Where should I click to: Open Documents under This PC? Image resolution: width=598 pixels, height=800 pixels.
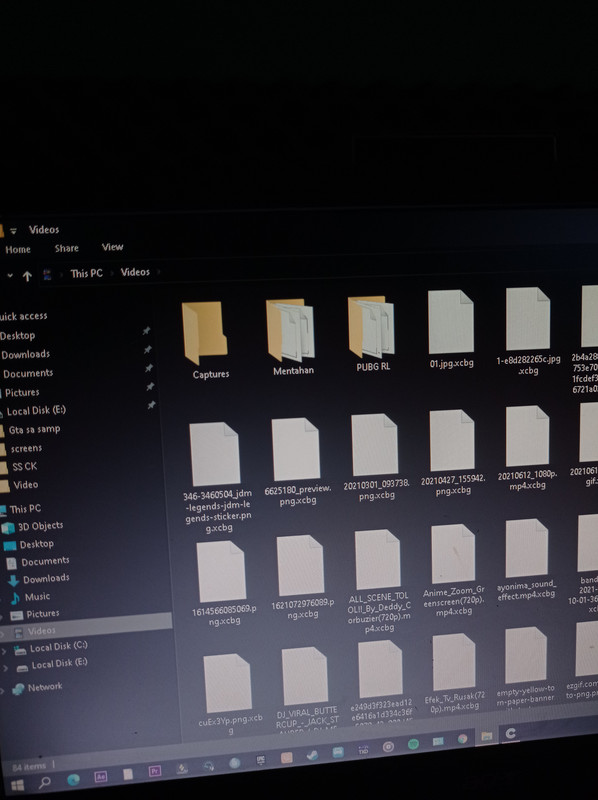pos(45,561)
